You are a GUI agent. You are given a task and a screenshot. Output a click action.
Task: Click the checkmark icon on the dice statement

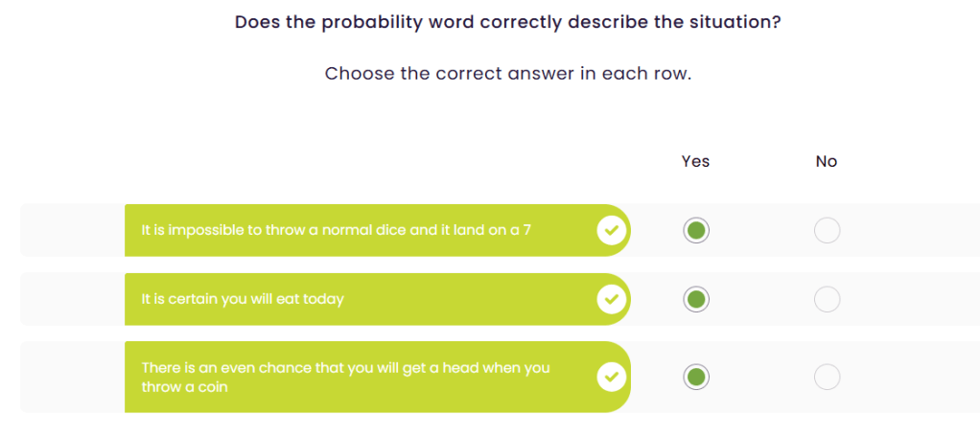pos(611,231)
